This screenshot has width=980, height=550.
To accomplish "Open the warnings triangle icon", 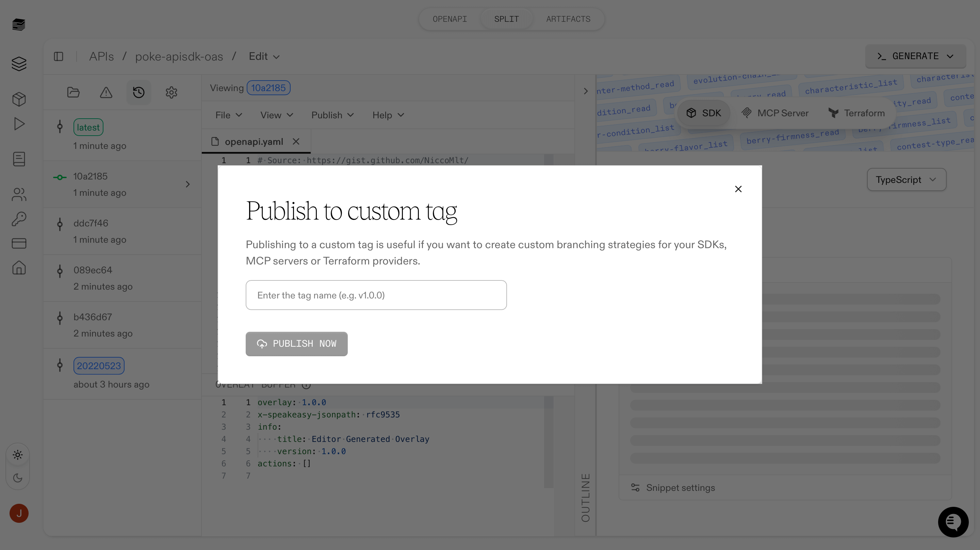I will (x=106, y=92).
